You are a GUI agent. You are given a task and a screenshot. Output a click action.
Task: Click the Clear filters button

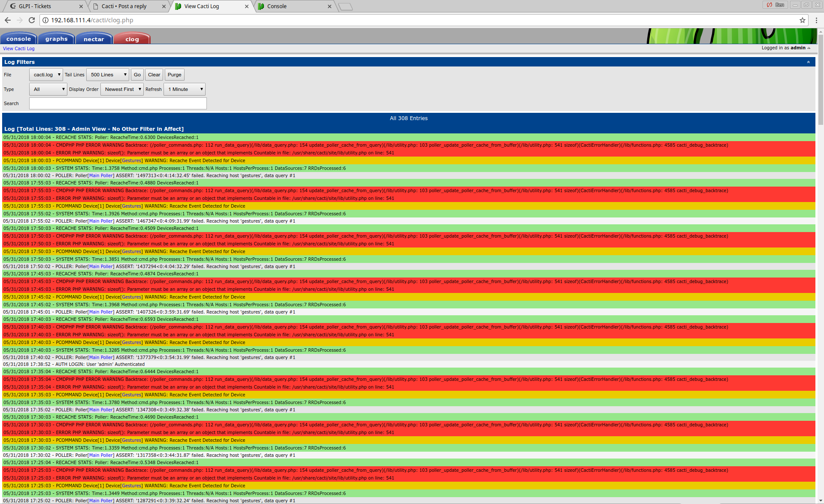154,75
